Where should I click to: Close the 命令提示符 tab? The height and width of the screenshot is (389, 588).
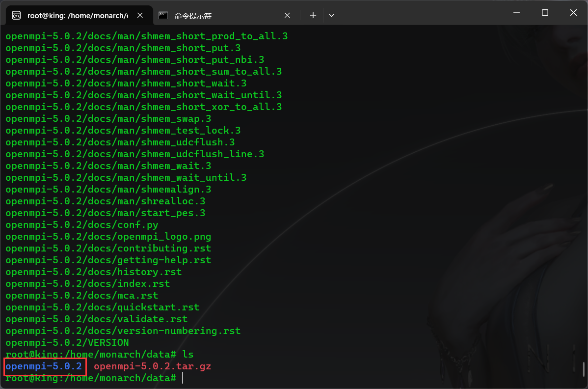(287, 15)
